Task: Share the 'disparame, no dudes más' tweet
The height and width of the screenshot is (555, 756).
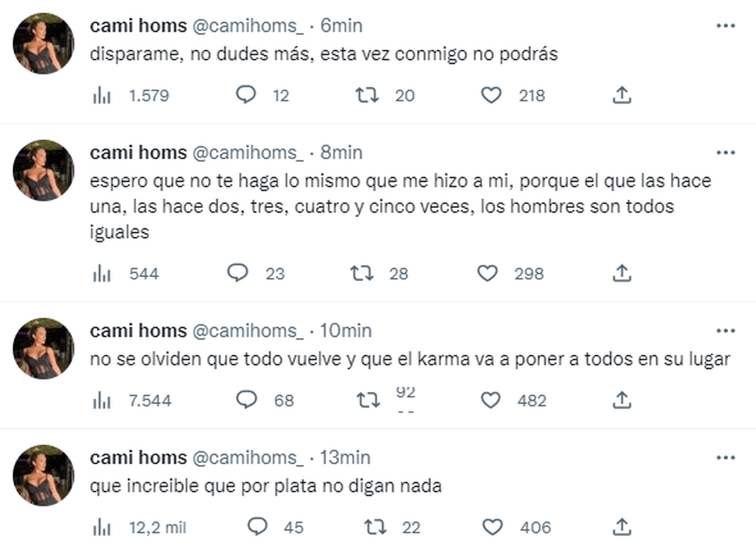Action: [622, 96]
